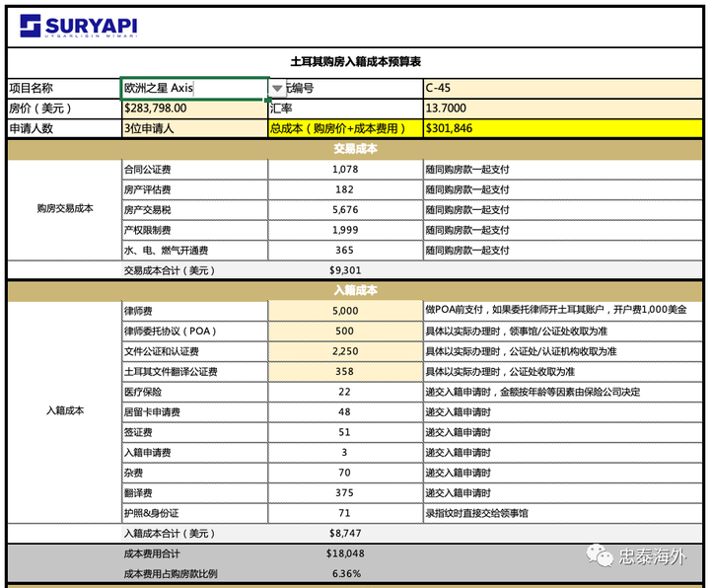Click the 土耳其文件翻译公证费 note 公证处收取为准
Image resolution: width=710 pixels, height=588 pixels.
click(x=500, y=372)
